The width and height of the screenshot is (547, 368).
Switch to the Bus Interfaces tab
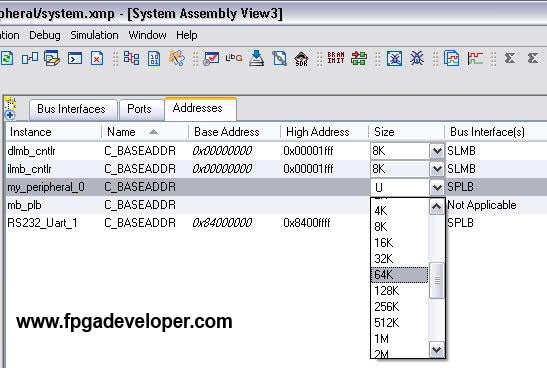coord(72,109)
